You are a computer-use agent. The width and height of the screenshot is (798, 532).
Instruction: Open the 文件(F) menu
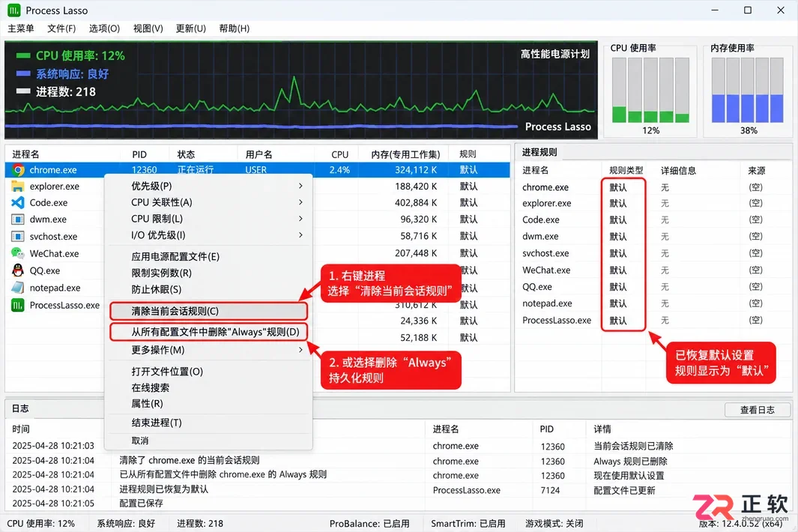pos(61,28)
